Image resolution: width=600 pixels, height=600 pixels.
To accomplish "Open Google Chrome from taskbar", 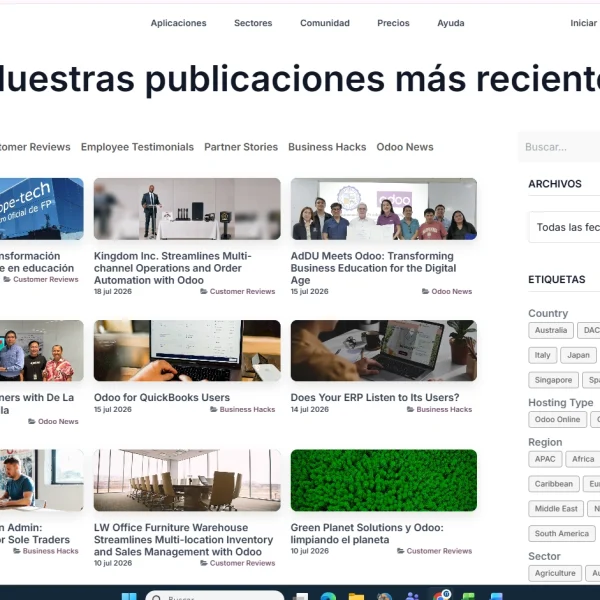I will pos(441,596).
